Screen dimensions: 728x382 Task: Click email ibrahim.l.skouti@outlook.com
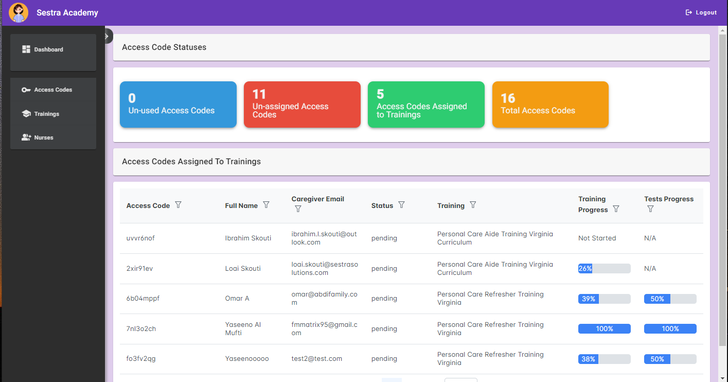[x=324, y=238]
